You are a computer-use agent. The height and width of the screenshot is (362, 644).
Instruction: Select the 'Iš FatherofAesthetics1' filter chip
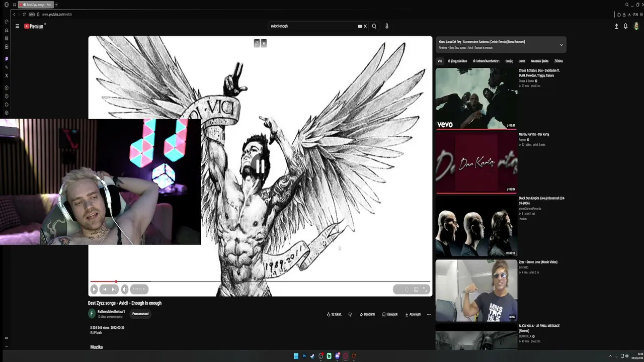coord(486,61)
